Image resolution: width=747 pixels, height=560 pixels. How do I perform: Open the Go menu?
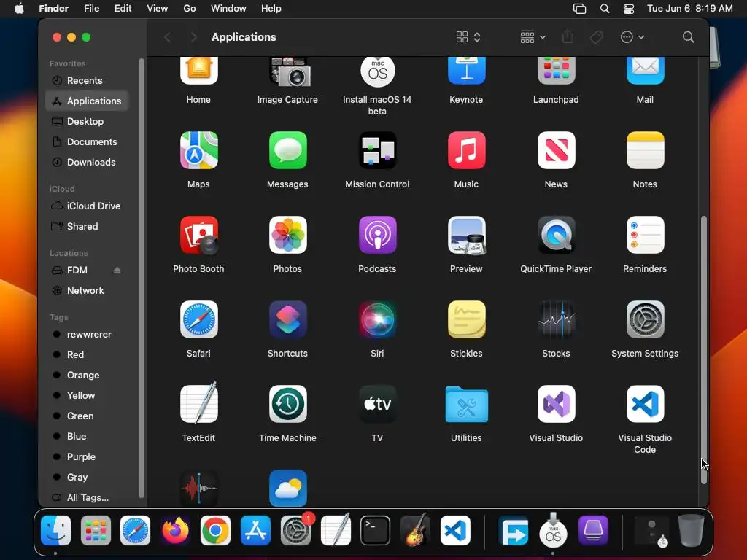[190, 9]
